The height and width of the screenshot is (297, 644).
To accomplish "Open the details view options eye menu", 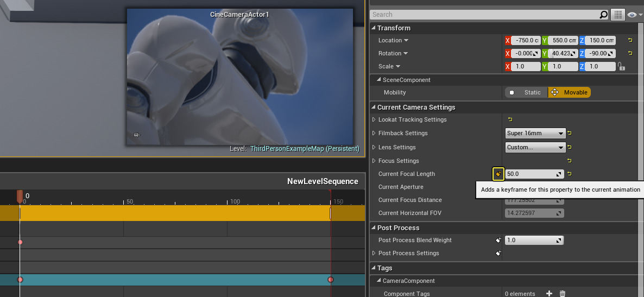I will (633, 15).
